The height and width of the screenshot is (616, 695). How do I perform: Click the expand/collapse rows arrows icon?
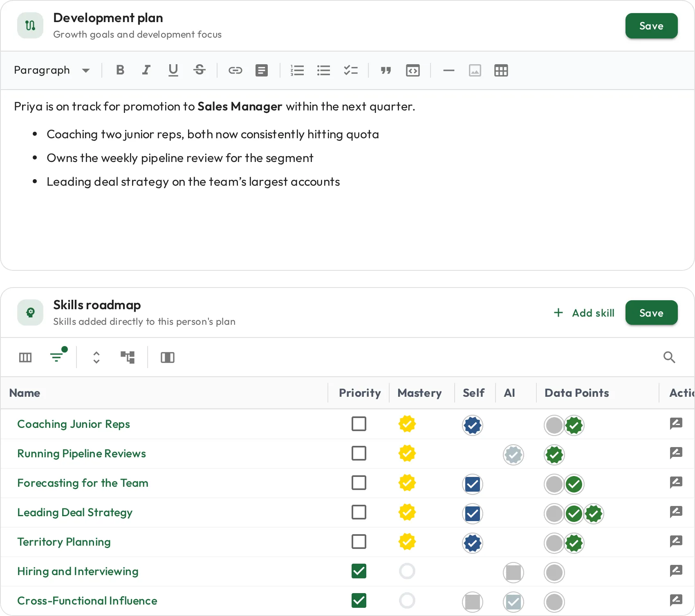click(96, 357)
